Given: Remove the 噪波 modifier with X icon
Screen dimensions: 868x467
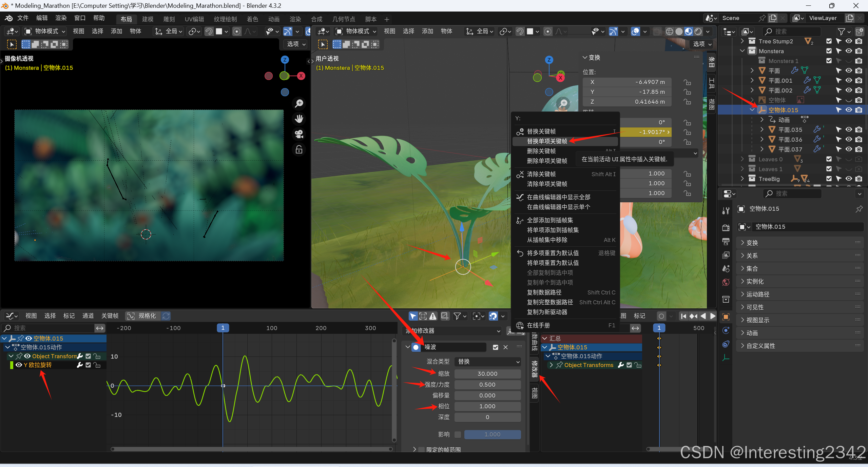Looking at the screenshot, I should [505, 347].
